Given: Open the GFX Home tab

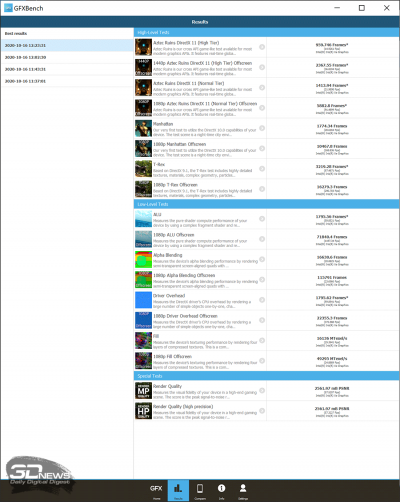Looking at the screenshot, I should click(x=156, y=491).
